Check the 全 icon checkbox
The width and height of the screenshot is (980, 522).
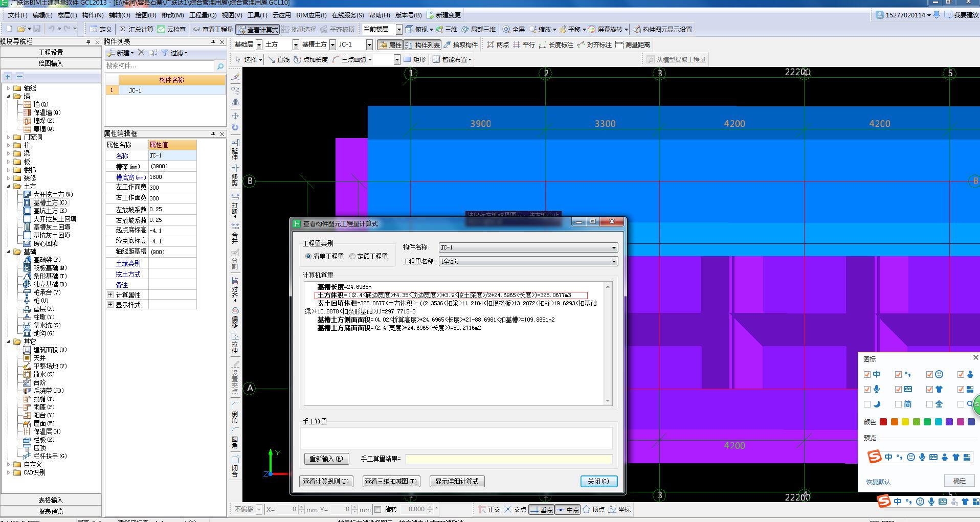[929, 404]
